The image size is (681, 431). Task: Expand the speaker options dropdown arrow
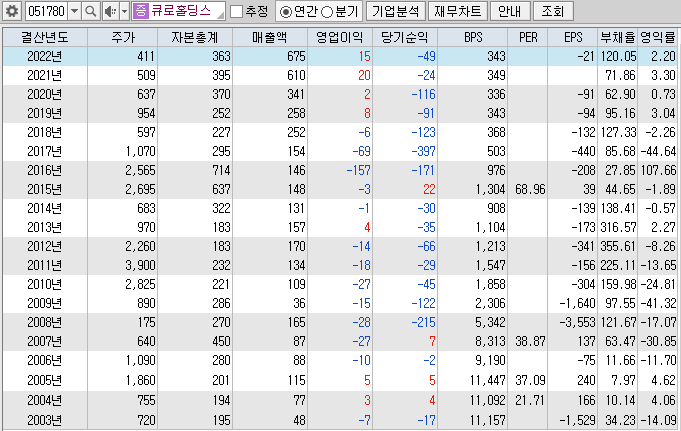[x=124, y=11]
